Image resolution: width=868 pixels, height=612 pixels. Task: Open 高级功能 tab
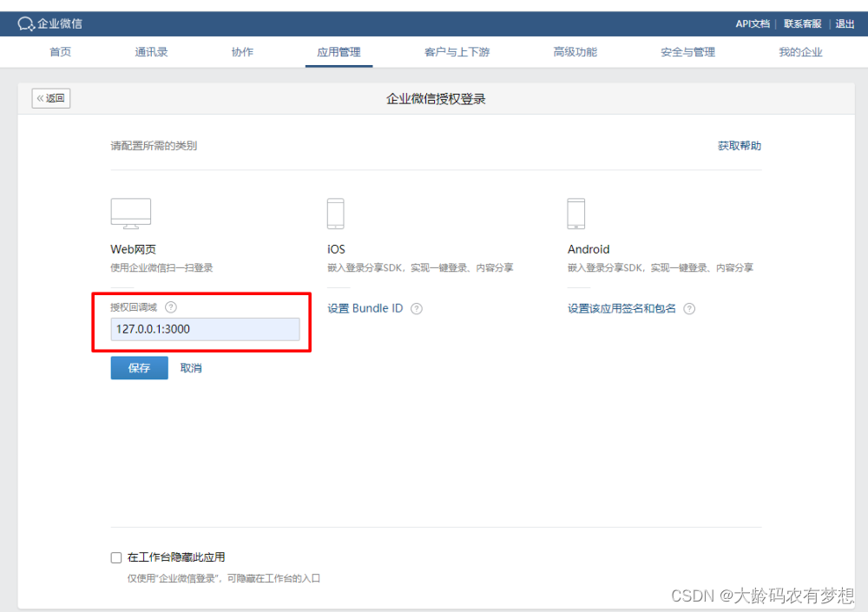[575, 52]
